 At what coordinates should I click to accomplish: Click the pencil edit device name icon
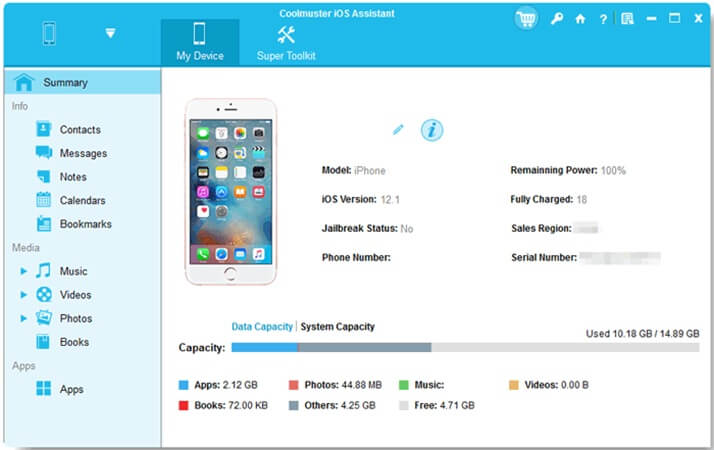pyautogui.click(x=398, y=130)
